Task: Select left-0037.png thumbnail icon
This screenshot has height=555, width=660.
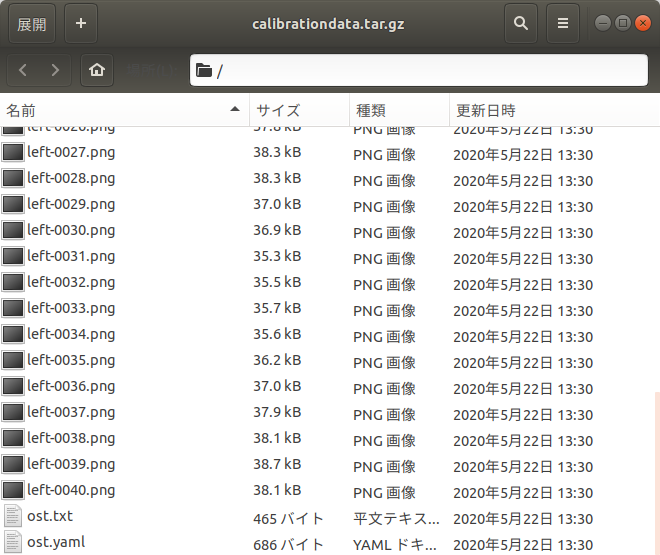Action: pos(13,412)
